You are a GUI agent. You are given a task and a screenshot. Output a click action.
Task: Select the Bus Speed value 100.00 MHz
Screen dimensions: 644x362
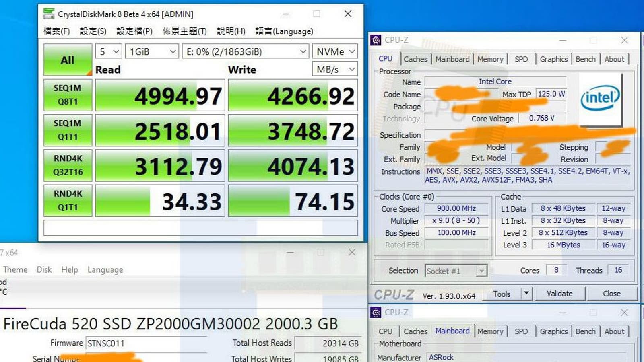457,232
